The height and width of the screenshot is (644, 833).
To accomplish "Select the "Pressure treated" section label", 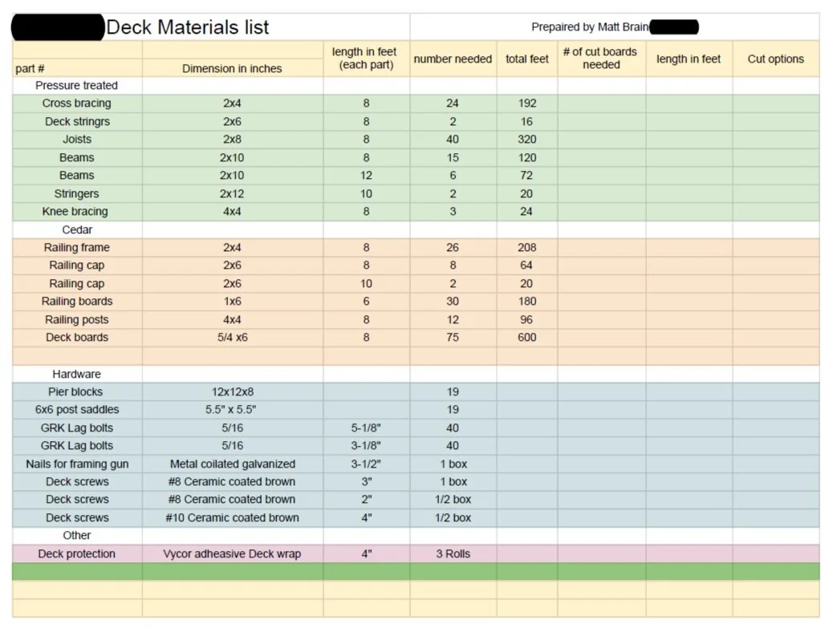I will coord(76,86).
